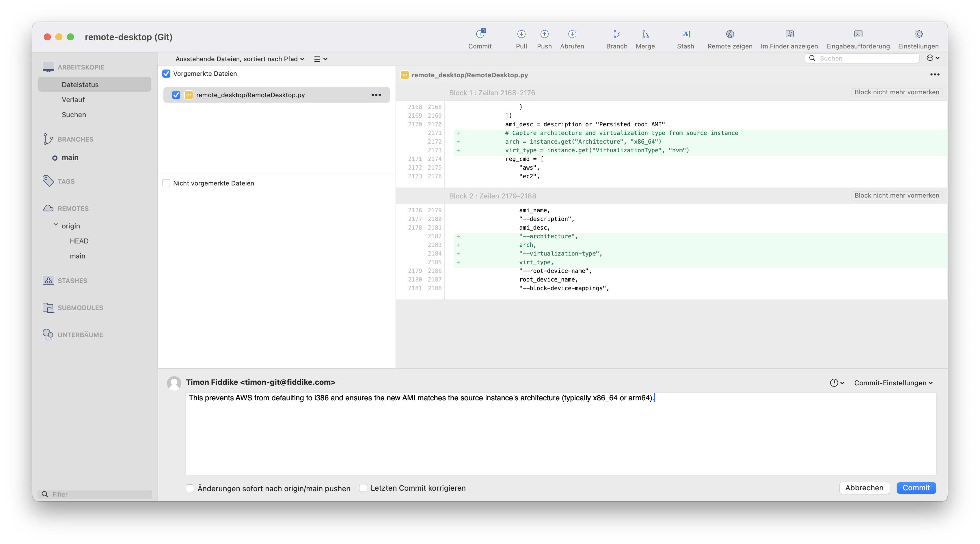
Task: Click the Stash toolbar icon
Action: [x=685, y=35]
